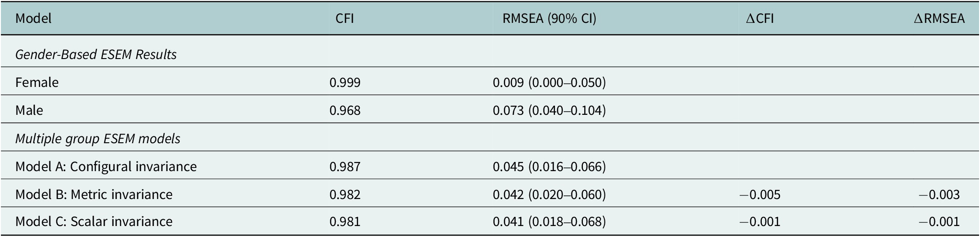Click the Metric invariance ΔCFI value −0.005

tap(759, 194)
